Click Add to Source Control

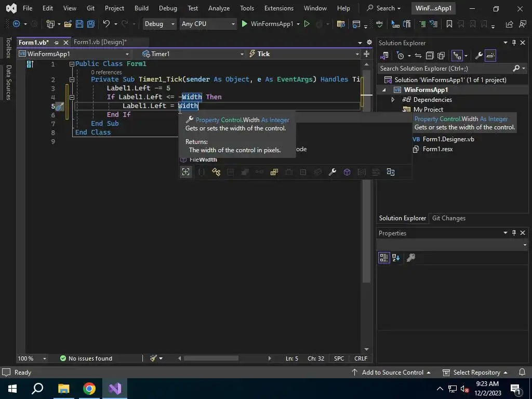tap(391, 372)
